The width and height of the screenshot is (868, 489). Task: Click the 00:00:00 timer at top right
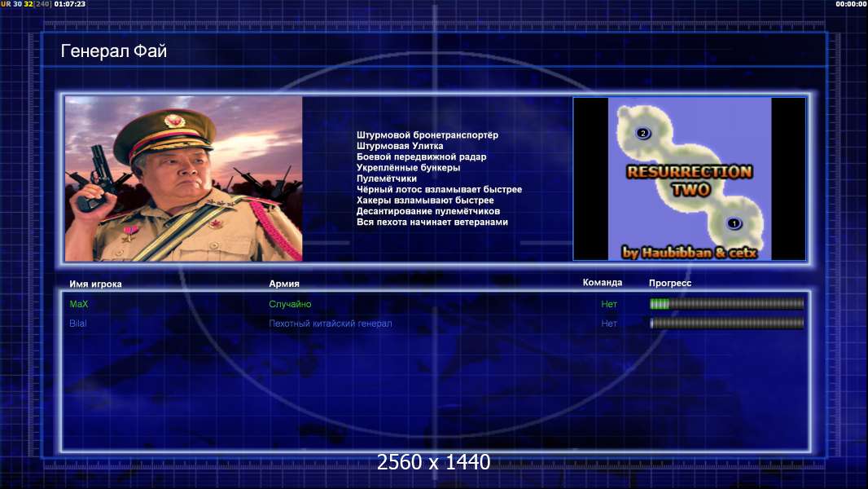point(852,4)
